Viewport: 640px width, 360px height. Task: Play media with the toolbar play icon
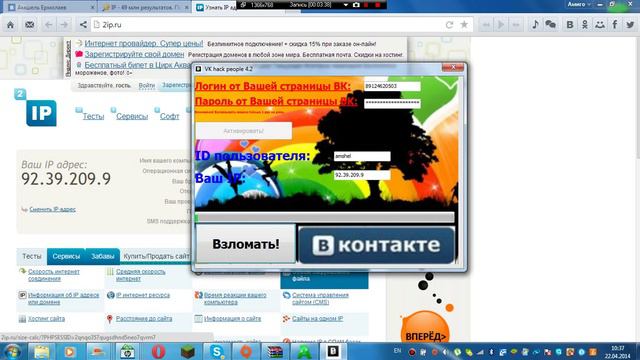(x=501, y=25)
